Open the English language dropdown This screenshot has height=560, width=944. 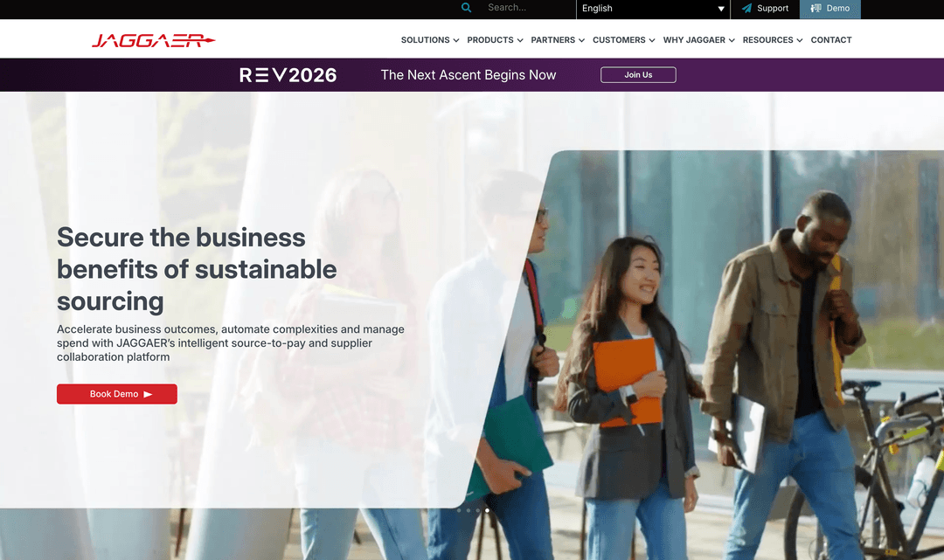pyautogui.click(x=653, y=9)
